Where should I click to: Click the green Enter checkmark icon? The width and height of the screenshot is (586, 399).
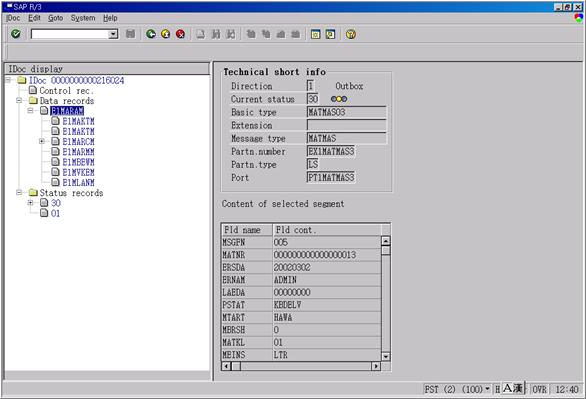point(16,34)
